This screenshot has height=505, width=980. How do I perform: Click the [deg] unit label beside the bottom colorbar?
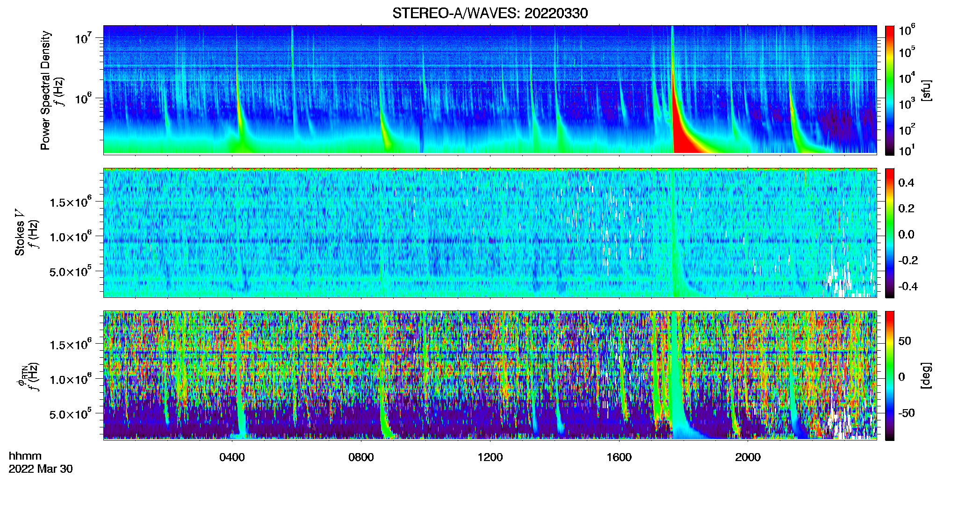(x=926, y=375)
